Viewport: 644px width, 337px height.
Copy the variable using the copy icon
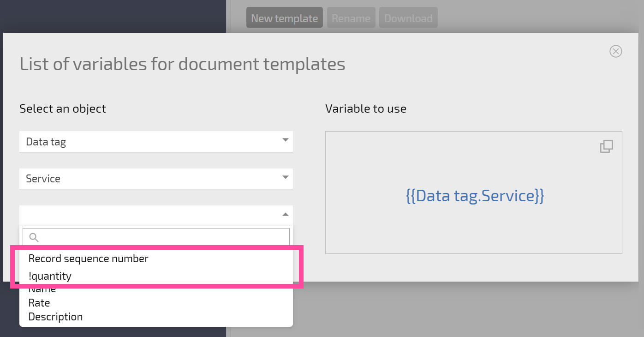[607, 146]
